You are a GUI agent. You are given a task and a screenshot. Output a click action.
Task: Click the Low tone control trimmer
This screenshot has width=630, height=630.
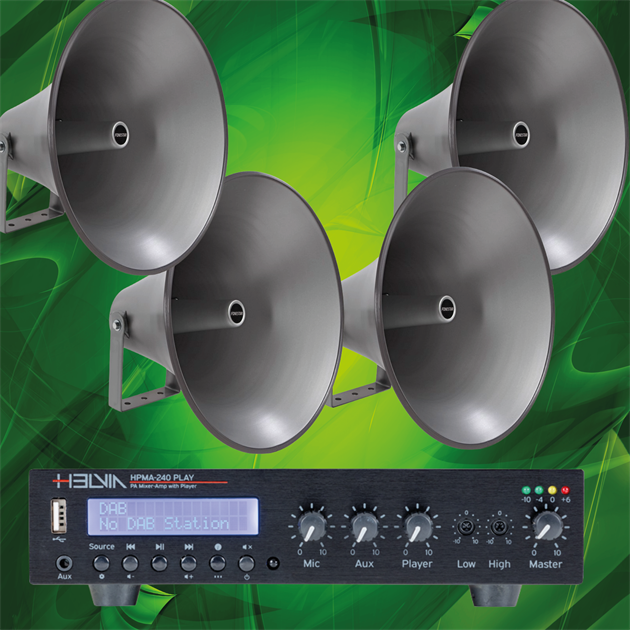tap(464, 526)
